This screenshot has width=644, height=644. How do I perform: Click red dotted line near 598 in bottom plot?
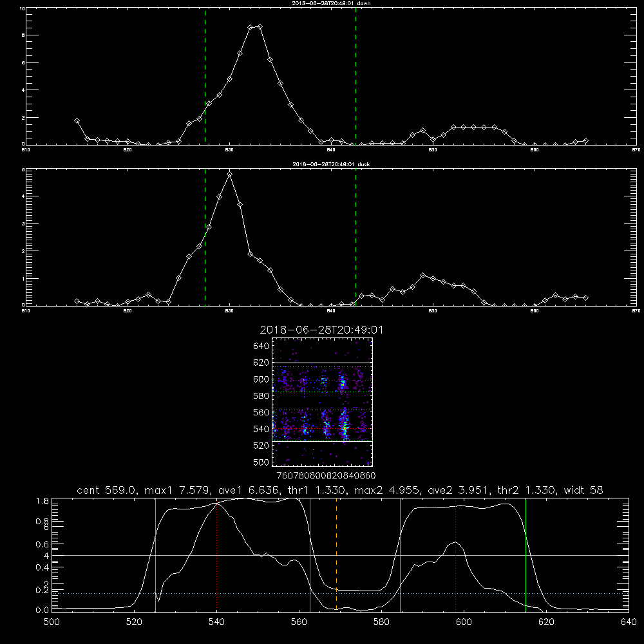[x=455, y=554]
